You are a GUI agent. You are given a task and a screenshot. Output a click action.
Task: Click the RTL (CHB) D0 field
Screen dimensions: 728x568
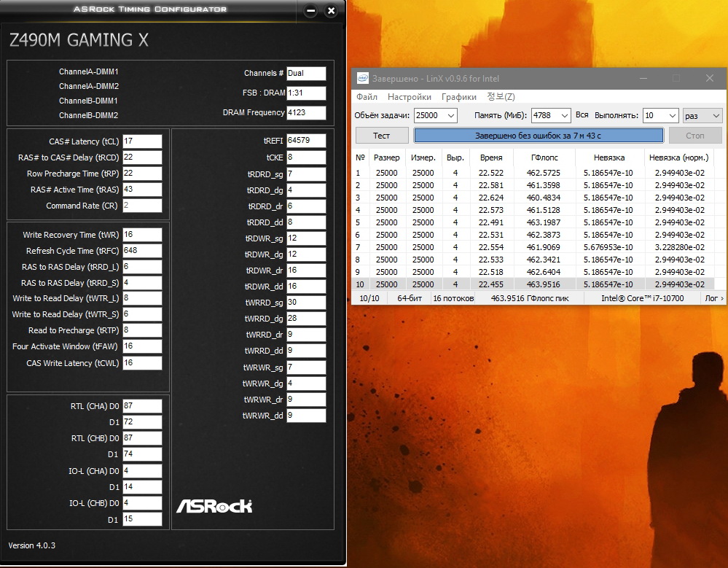(142, 438)
